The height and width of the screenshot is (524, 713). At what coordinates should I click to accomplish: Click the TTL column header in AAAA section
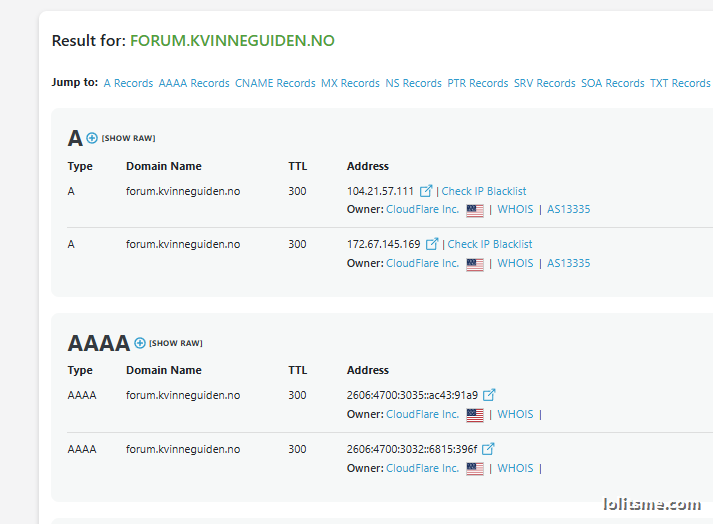coord(297,370)
